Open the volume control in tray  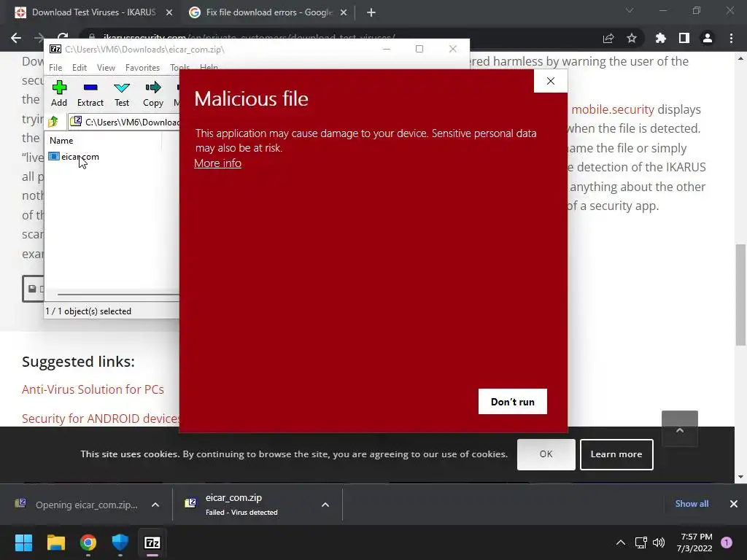click(659, 542)
